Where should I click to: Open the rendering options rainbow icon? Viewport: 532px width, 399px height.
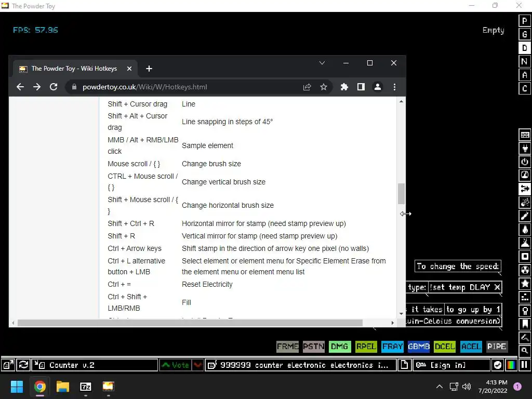(x=511, y=365)
